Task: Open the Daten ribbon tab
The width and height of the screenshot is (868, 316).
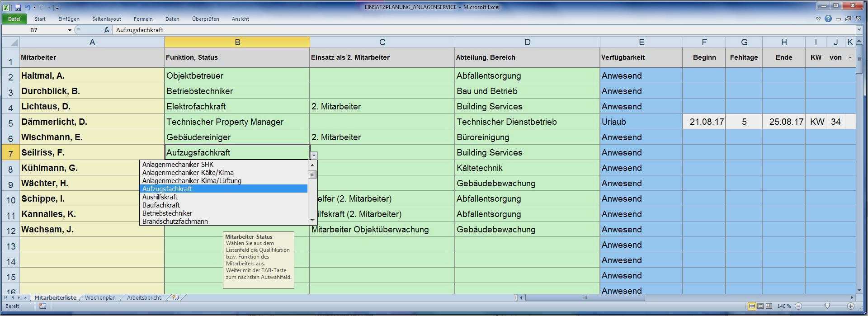Action: click(x=172, y=19)
